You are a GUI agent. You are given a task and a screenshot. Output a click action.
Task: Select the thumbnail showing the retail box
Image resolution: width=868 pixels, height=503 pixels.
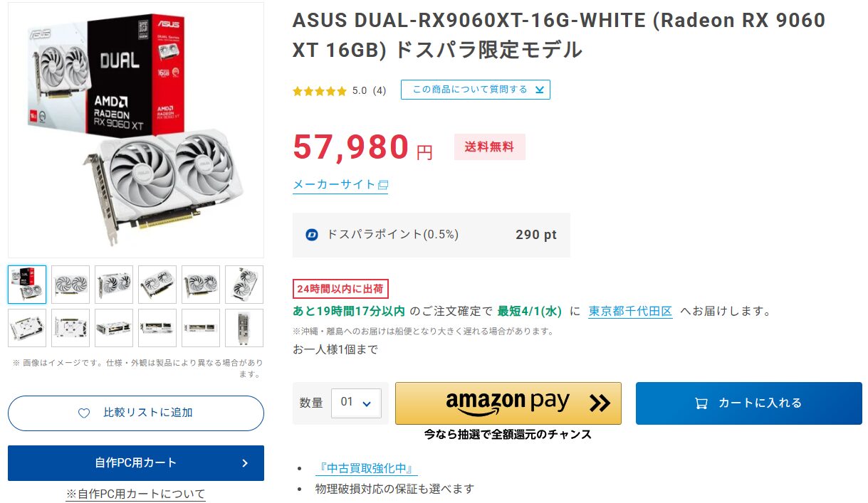[x=27, y=285]
